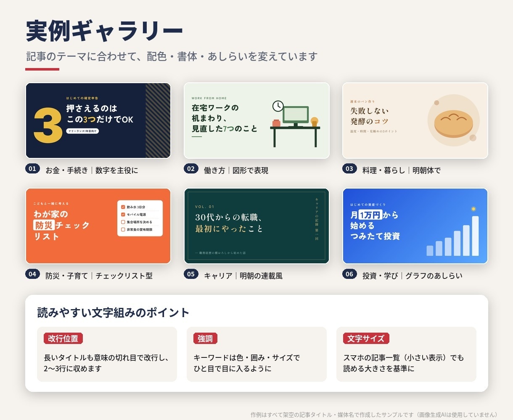513x420 pixels.
Task: Click the caption 料理・暮らし｜明朝体で
Action: [402, 171]
